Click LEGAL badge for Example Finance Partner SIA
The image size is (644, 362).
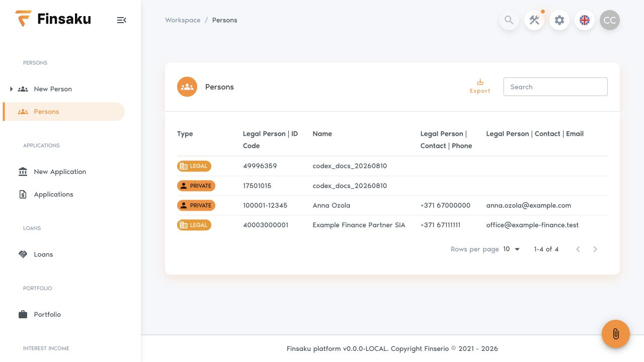coord(194,225)
